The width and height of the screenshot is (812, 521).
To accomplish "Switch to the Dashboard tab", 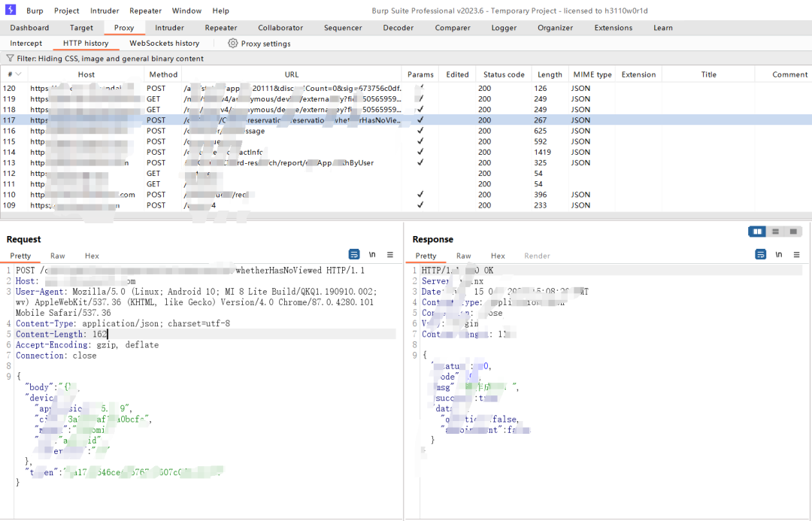I will (29, 28).
